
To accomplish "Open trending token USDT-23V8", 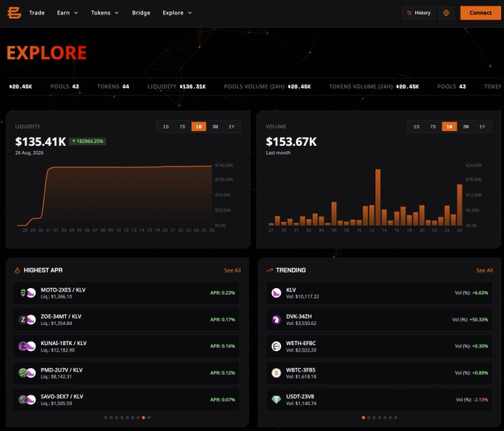I will click(x=379, y=399).
